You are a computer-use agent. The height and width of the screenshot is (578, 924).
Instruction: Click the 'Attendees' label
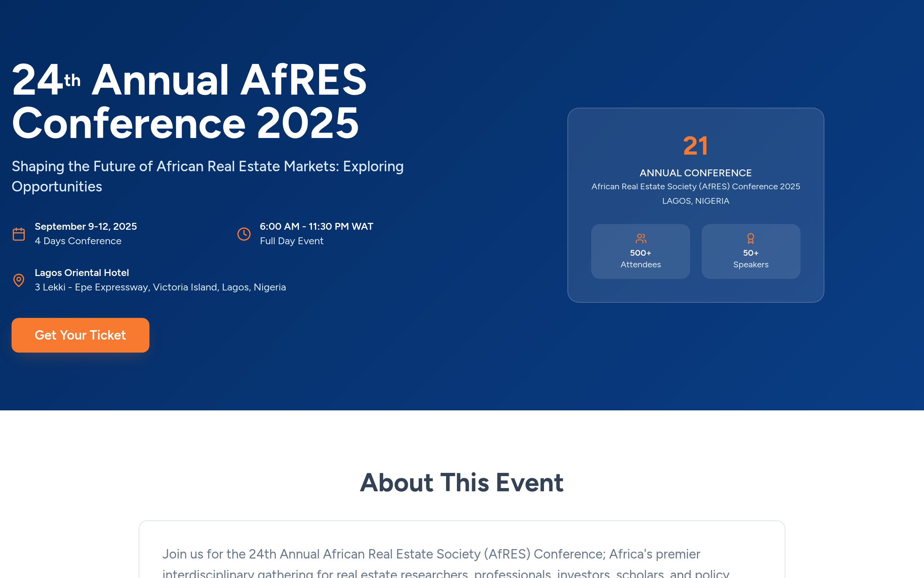point(641,264)
